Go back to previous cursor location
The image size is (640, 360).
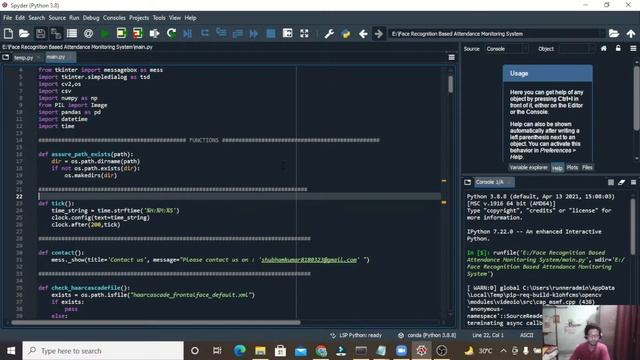[x=363, y=33]
